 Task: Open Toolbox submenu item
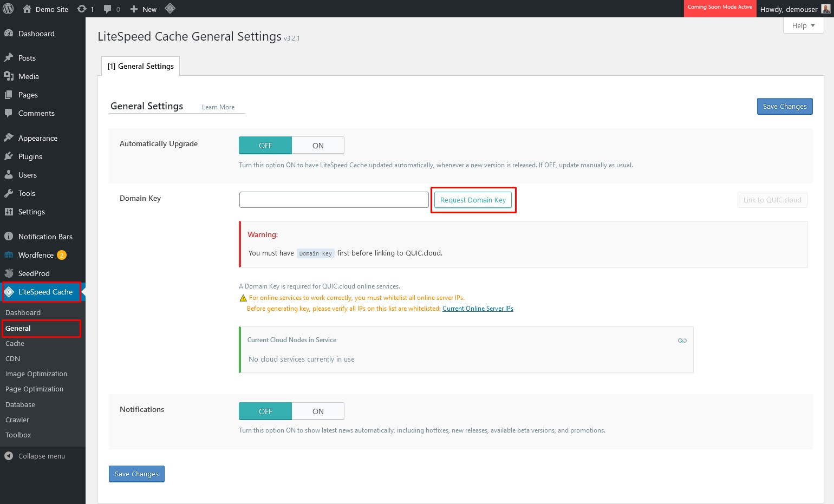(18, 435)
